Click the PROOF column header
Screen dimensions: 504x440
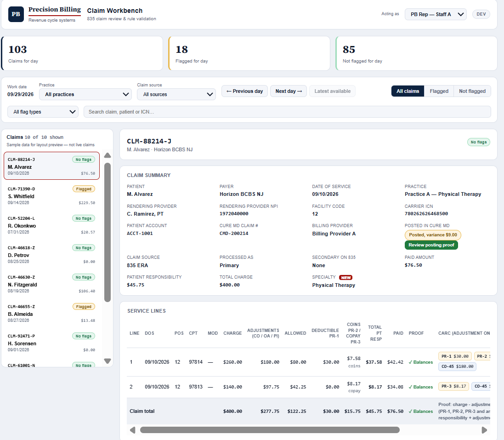pos(416,333)
